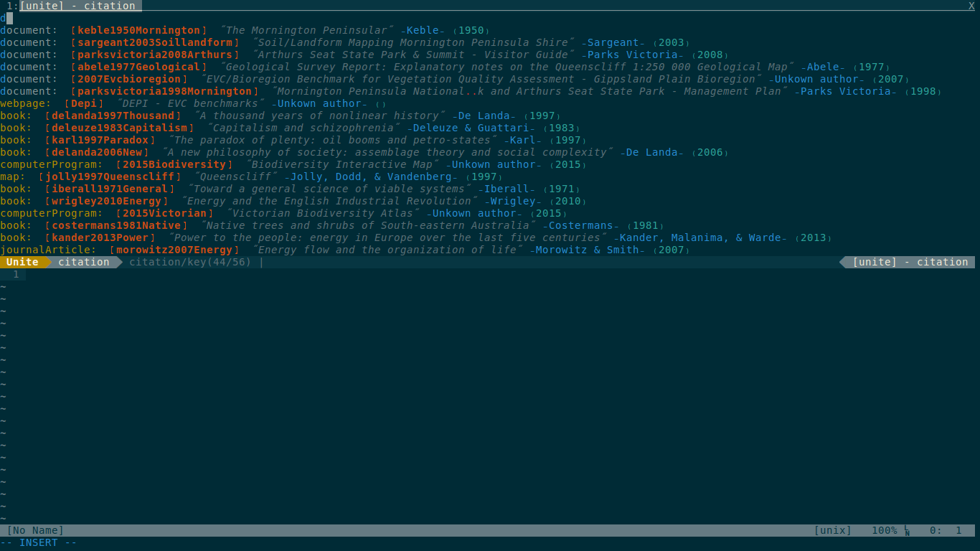Click author "Morowitz & Smith"
The height and width of the screenshot is (551, 980).
[x=587, y=250]
